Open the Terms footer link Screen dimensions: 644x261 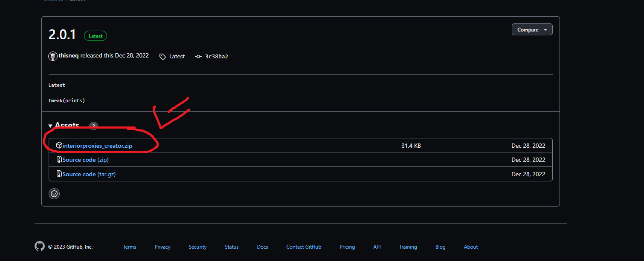(x=130, y=247)
